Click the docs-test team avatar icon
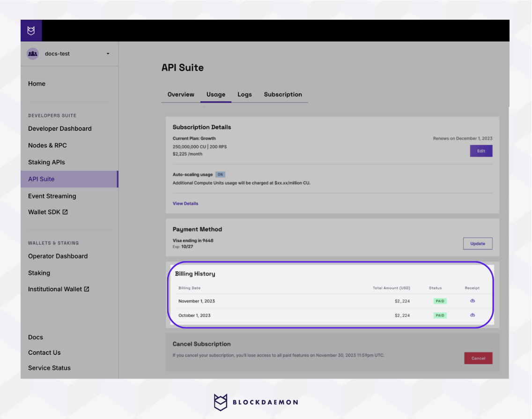Image resolution: width=532 pixels, height=419 pixels. (x=33, y=53)
